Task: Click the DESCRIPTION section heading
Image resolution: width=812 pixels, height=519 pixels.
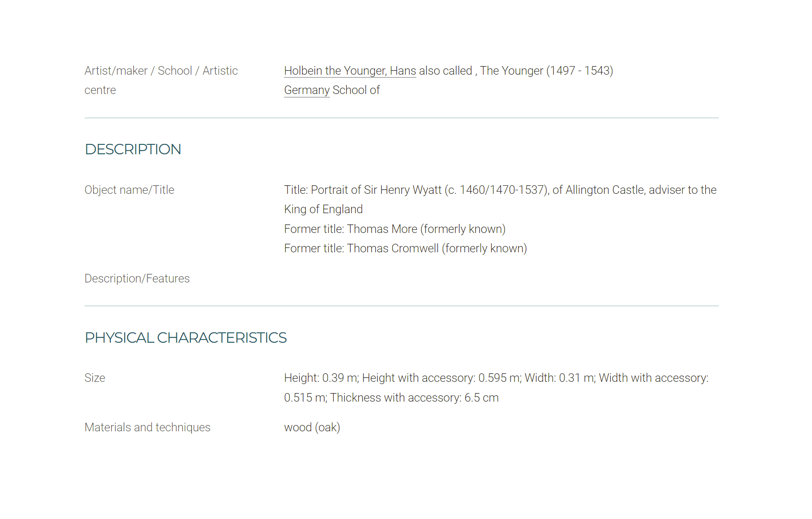Action: pos(133,149)
